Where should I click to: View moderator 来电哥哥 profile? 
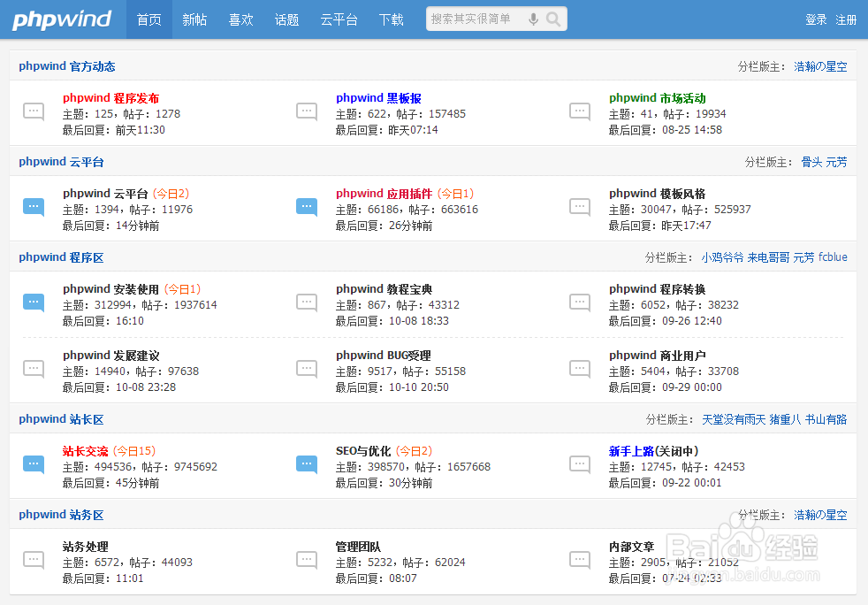pyautogui.click(x=768, y=257)
